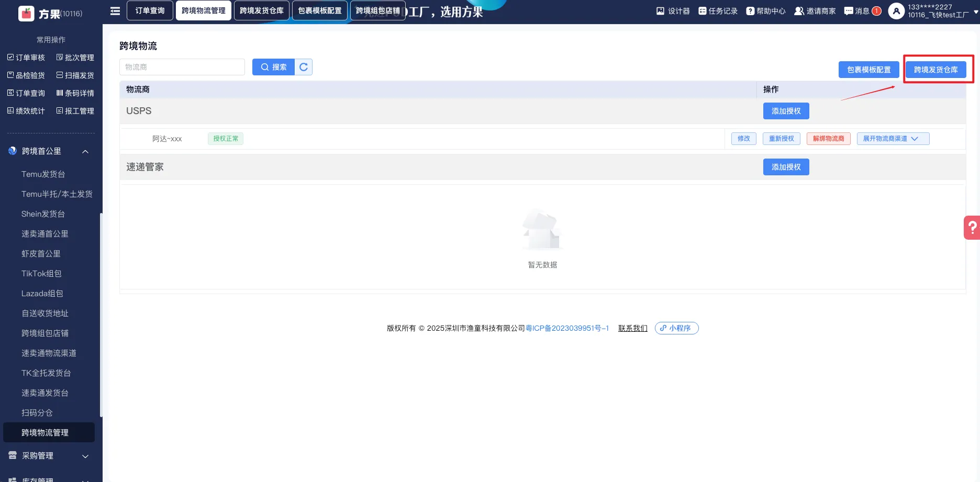Click the red floating help question icon

click(x=972, y=228)
